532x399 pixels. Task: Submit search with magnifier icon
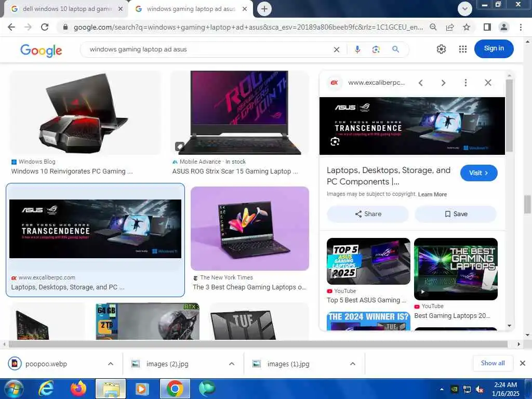(x=395, y=49)
